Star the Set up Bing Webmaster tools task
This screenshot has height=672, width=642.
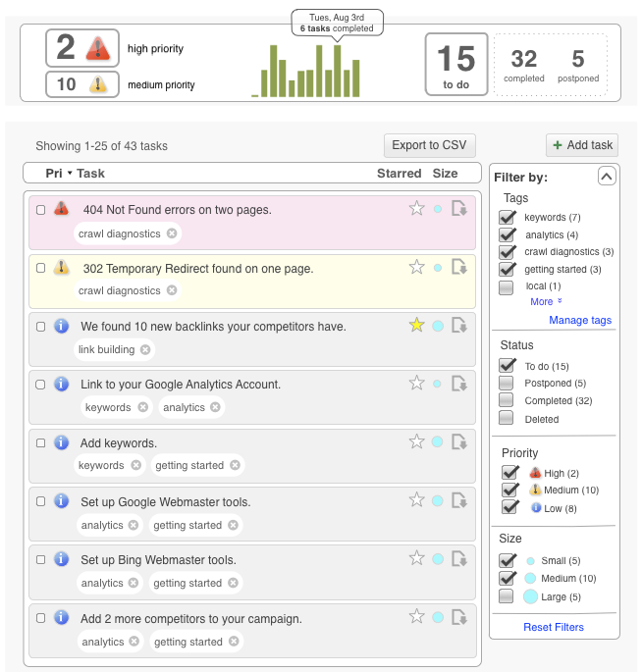point(416,559)
